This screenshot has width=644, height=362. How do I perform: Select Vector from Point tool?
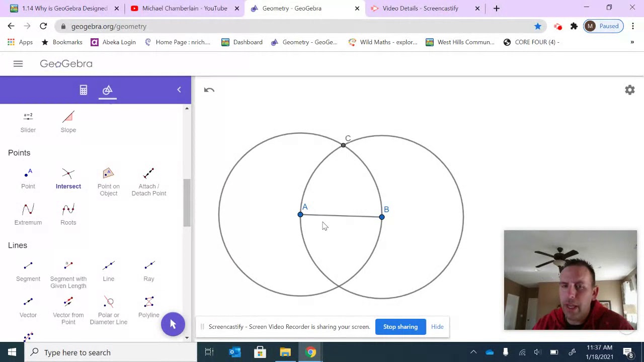point(68,311)
